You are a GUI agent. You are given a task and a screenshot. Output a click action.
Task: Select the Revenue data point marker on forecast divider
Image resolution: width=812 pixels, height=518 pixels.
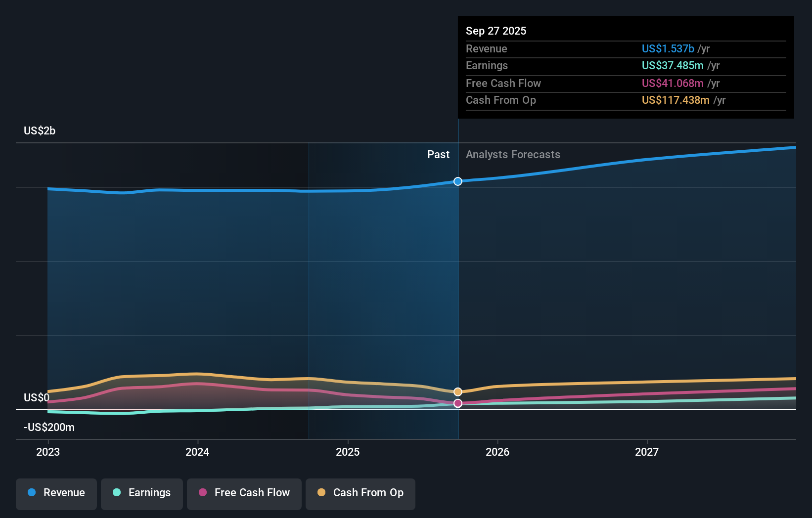pos(457,181)
